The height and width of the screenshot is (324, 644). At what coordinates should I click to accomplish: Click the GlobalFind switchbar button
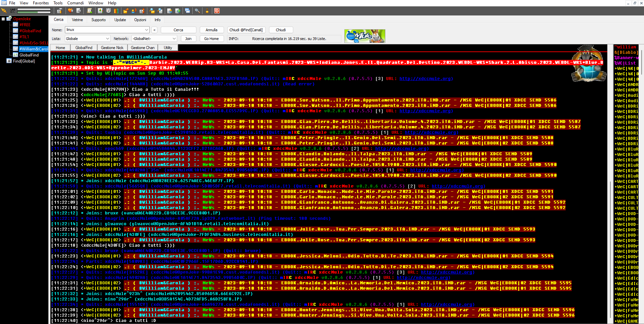tap(84, 48)
